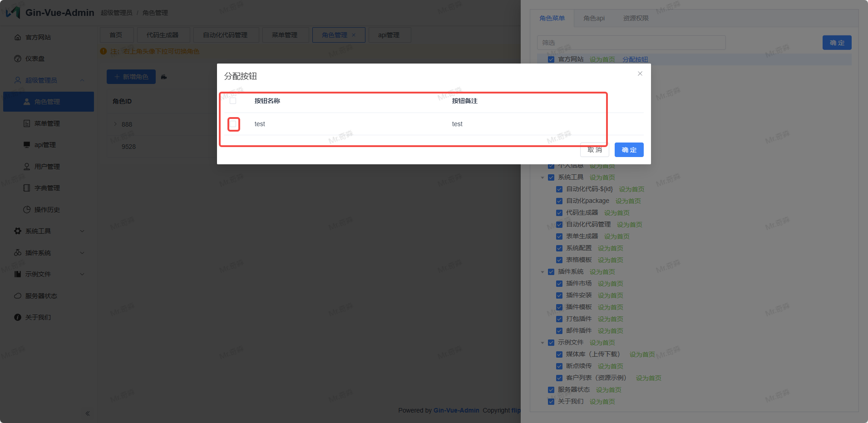868x423 pixels.
Task: Confirm the dialog with 确定 button
Action: pos(629,150)
